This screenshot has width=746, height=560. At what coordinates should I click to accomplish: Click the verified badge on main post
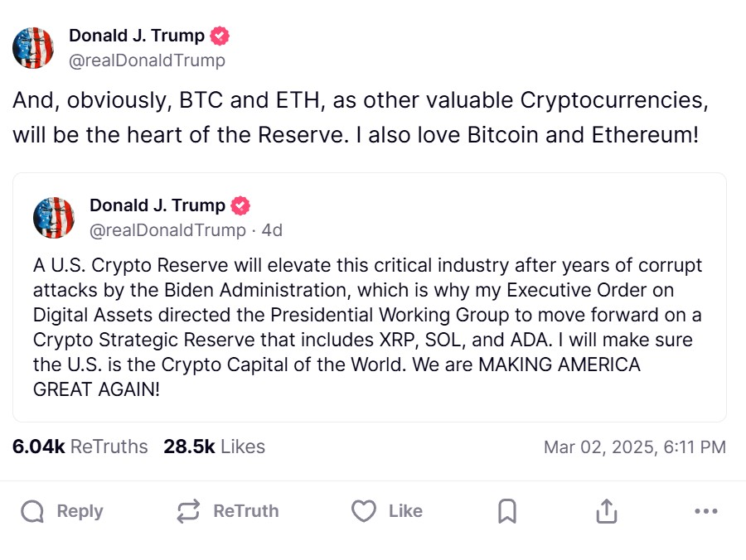(220, 36)
